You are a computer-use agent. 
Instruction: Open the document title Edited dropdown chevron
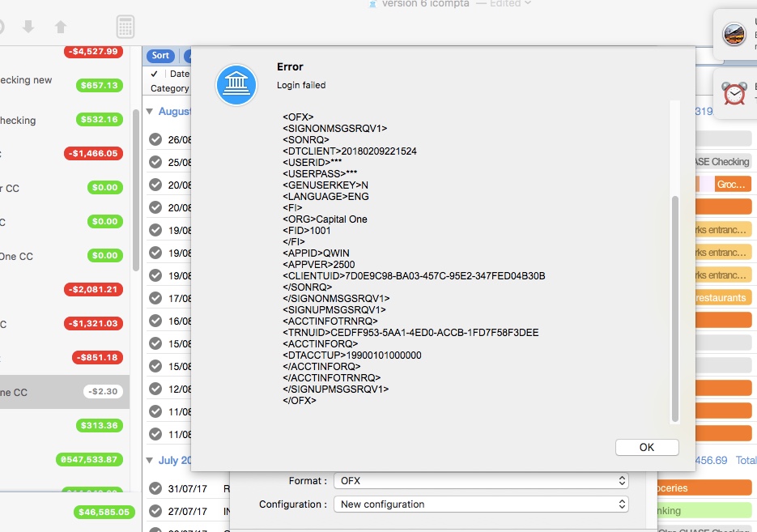(x=528, y=3)
